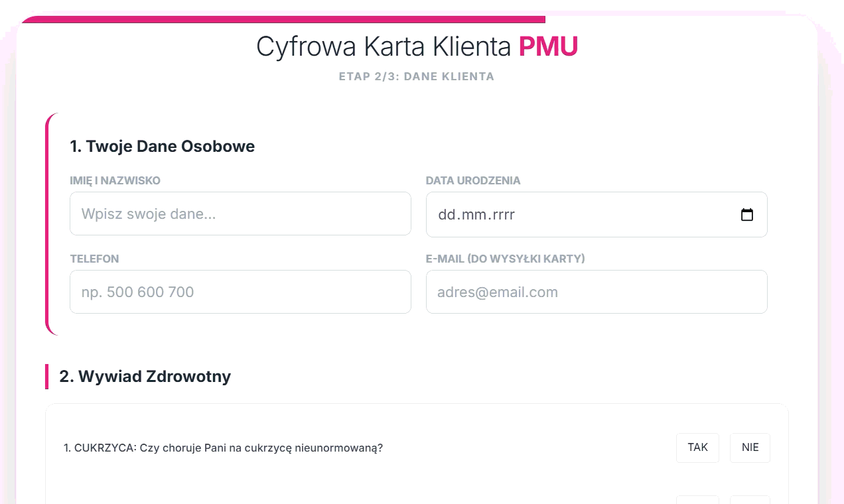Click the 'Twoje Dane Osobowe' section heading

(163, 146)
